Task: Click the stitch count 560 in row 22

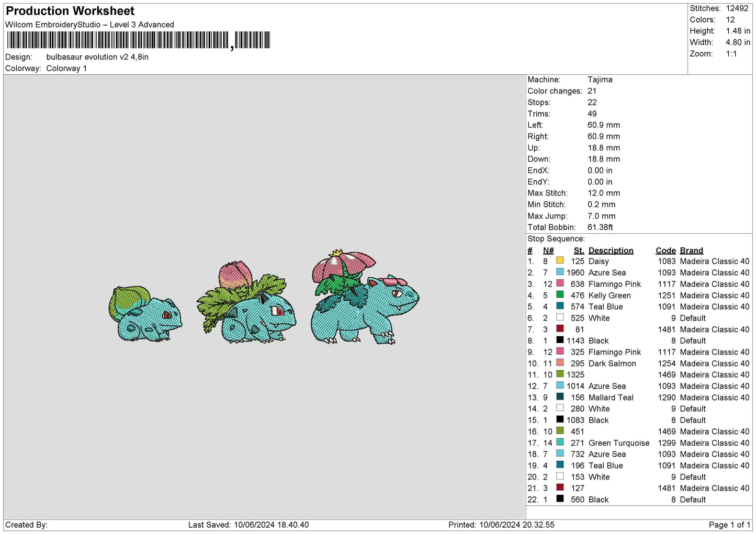Action: [578, 499]
